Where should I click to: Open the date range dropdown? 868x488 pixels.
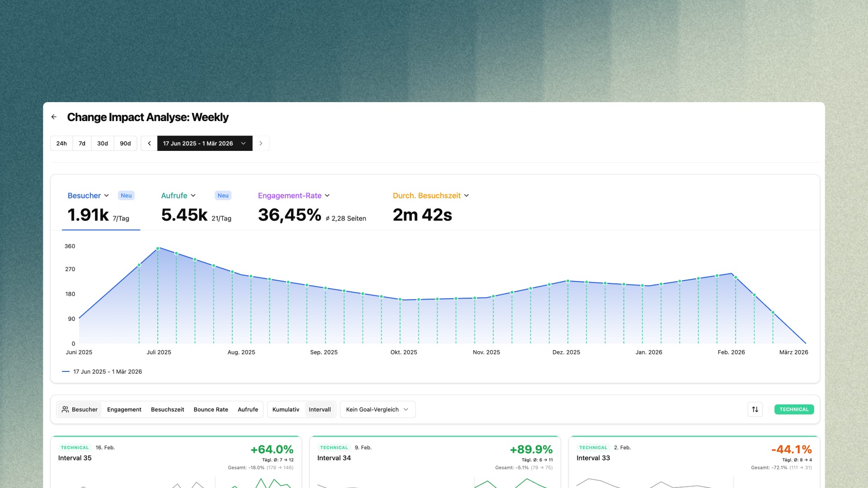[x=204, y=143]
